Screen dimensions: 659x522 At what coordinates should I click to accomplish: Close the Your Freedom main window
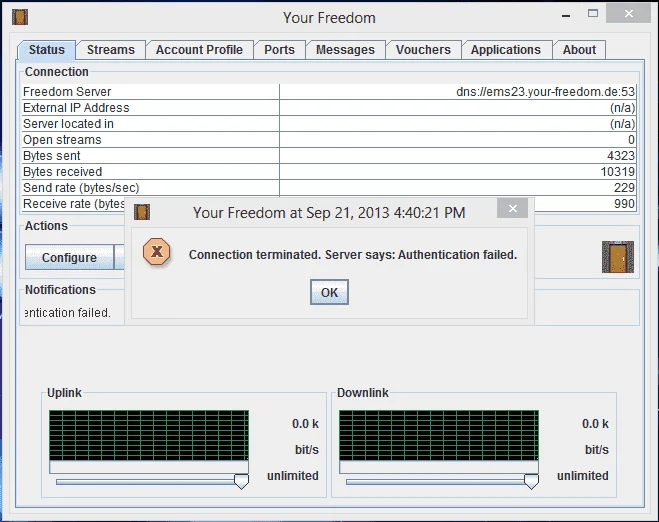tap(628, 13)
